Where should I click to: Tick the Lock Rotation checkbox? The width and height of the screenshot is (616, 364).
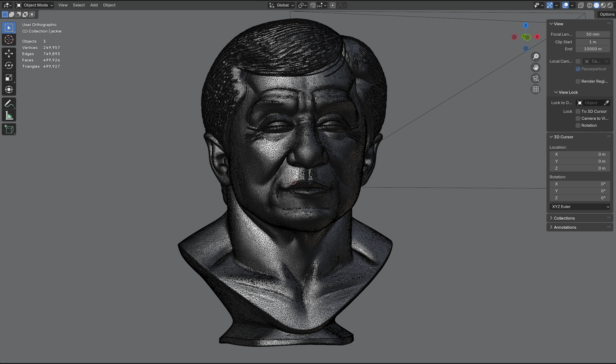[578, 125]
